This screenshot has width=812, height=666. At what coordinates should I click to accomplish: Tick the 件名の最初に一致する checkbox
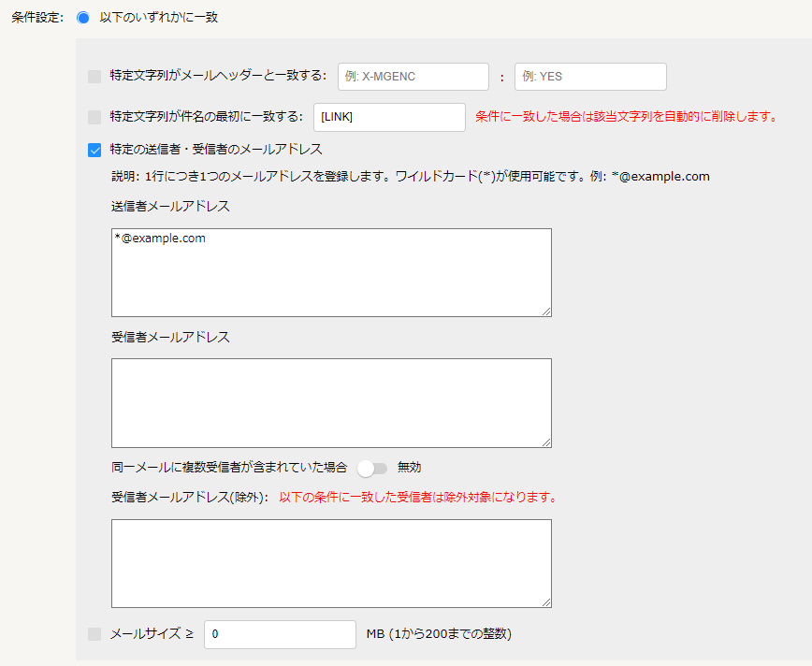point(94,117)
